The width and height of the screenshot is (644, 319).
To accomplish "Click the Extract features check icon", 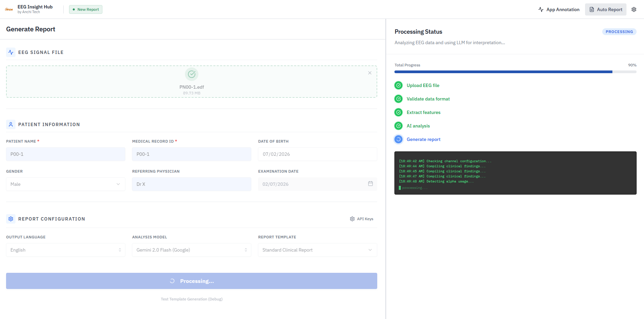I will (398, 112).
